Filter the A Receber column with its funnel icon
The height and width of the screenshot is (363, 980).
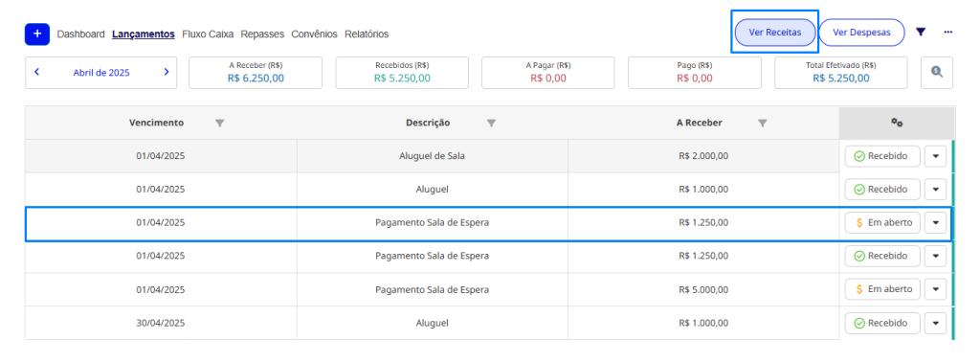763,124
